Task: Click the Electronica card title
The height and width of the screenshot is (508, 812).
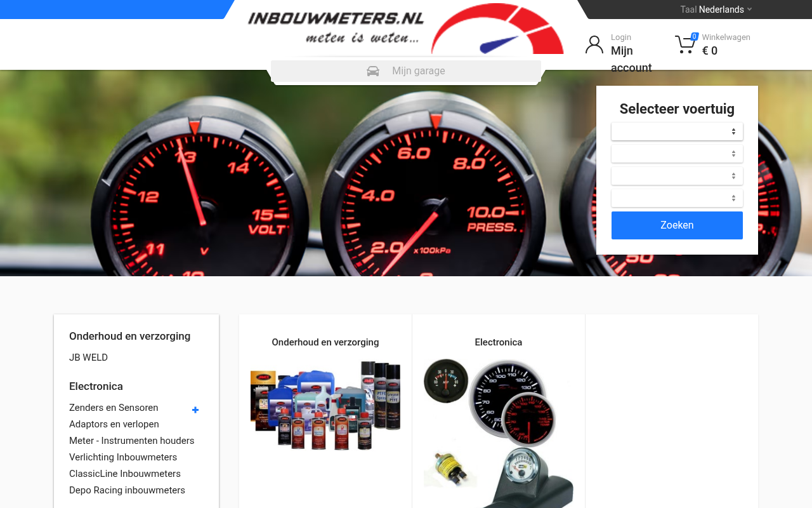Action: [499, 342]
